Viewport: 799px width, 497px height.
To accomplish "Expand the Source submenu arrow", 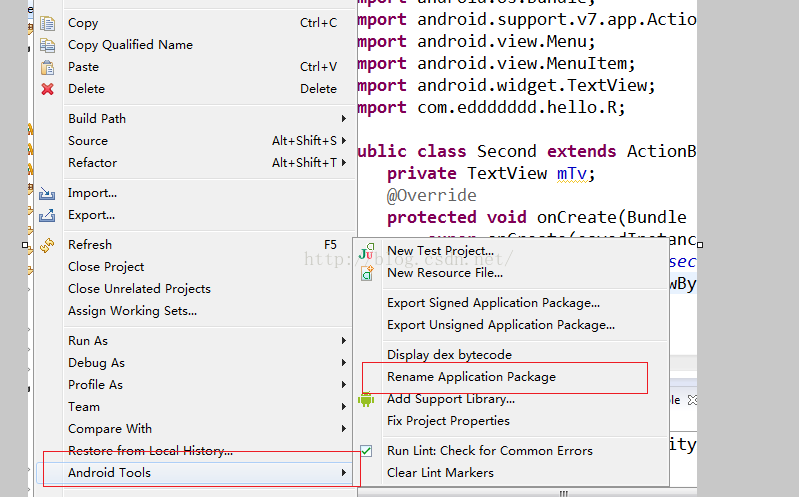I will point(344,141).
